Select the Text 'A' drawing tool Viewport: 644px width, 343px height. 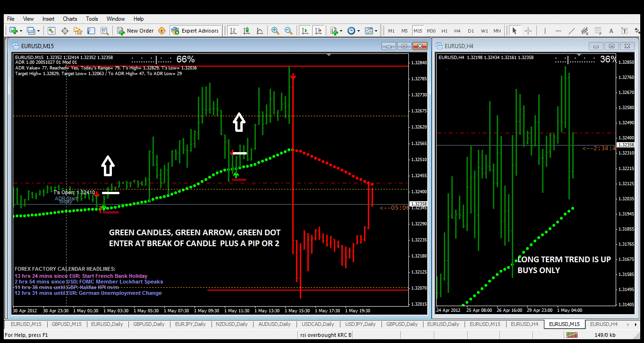click(611, 31)
